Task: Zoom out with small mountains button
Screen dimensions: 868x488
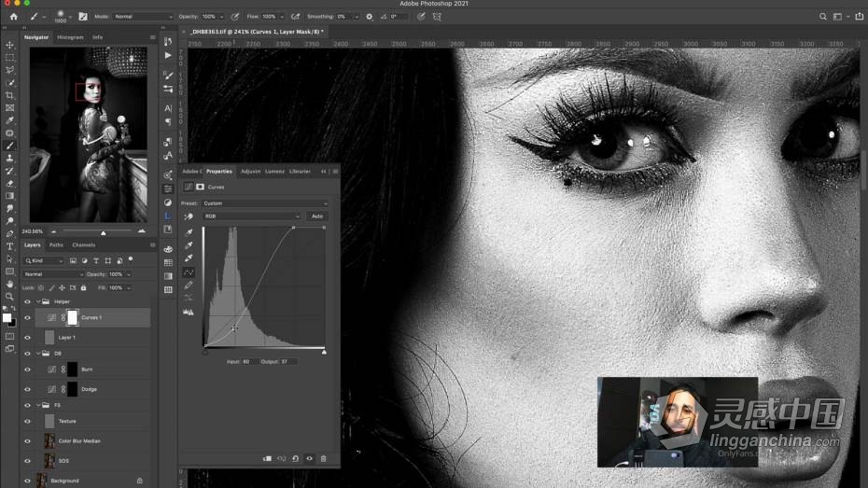Action: 54,231
